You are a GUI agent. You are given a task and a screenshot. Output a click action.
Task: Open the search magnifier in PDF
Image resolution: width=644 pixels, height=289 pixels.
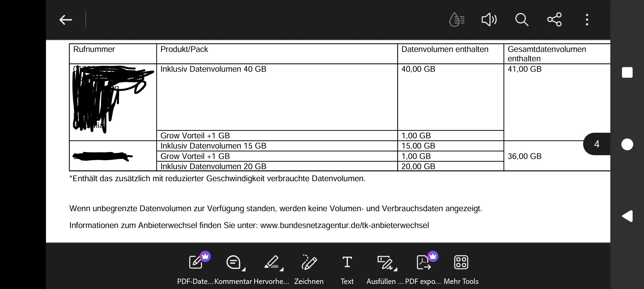click(x=522, y=20)
